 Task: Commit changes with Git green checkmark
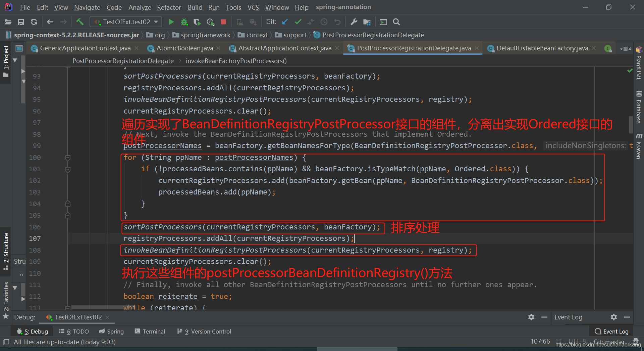[x=298, y=22]
